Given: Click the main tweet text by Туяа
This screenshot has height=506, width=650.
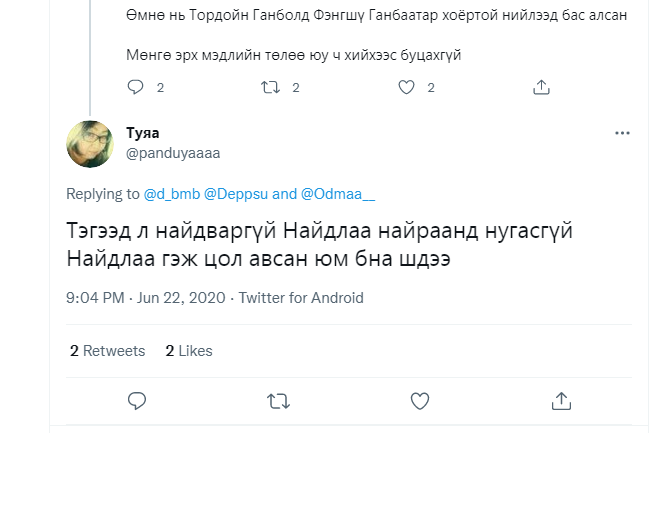Looking at the screenshot, I should 318,245.
